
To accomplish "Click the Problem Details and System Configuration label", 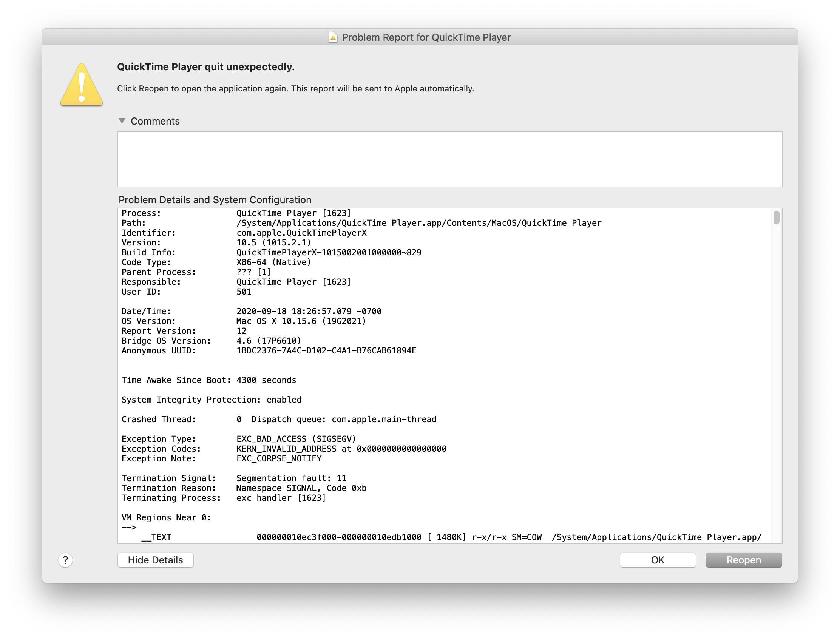I will [215, 200].
